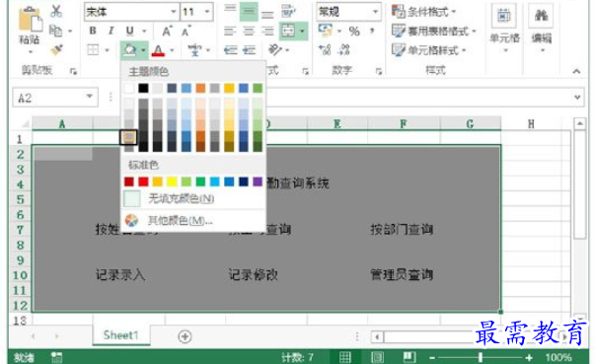
Task: Increase decimal places
Action: [325, 49]
